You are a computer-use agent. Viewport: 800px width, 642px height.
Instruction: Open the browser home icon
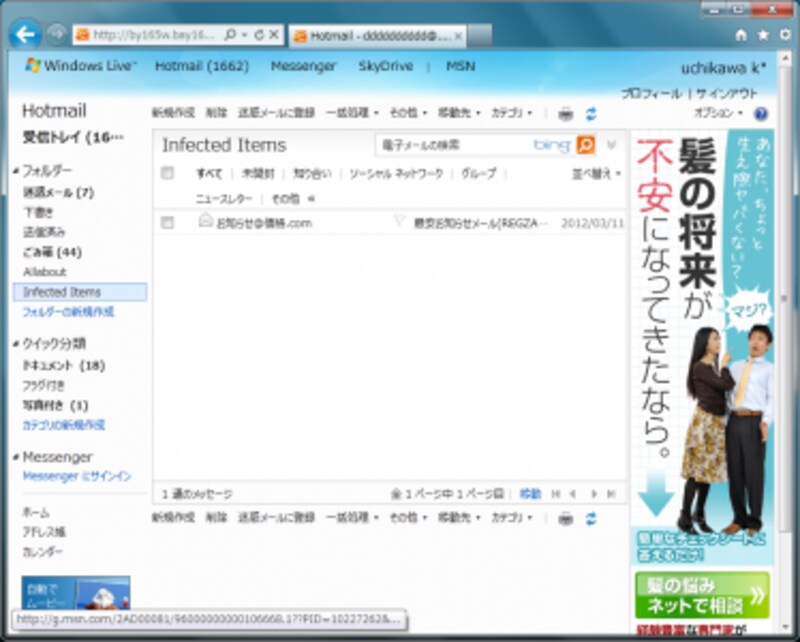click(x=741, y=35)
